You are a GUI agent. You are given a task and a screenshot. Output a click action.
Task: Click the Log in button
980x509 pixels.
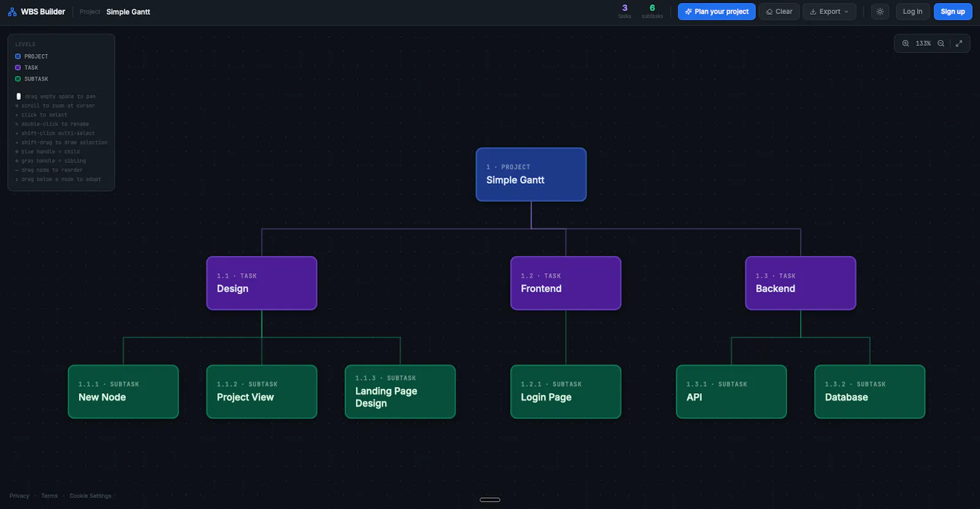click(913, 12)
